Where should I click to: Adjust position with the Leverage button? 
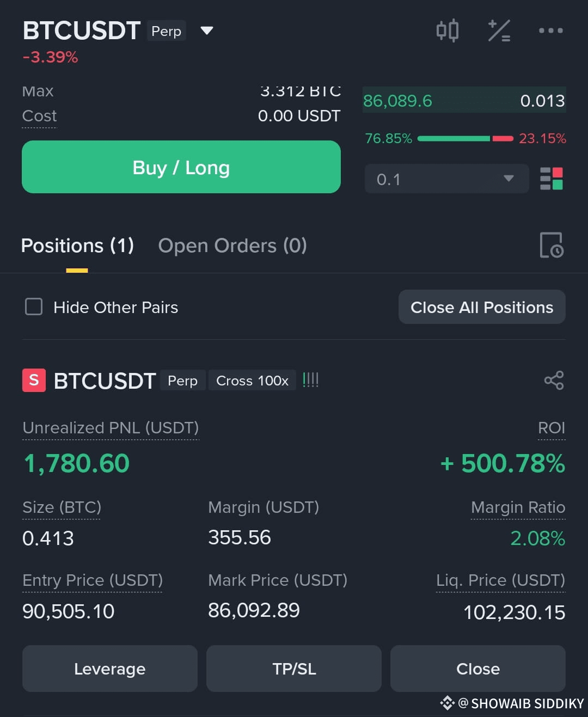[x=110, y=669]
